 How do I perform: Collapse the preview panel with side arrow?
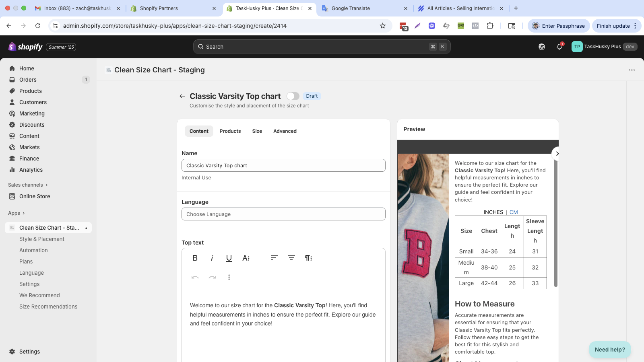point(557,154)
